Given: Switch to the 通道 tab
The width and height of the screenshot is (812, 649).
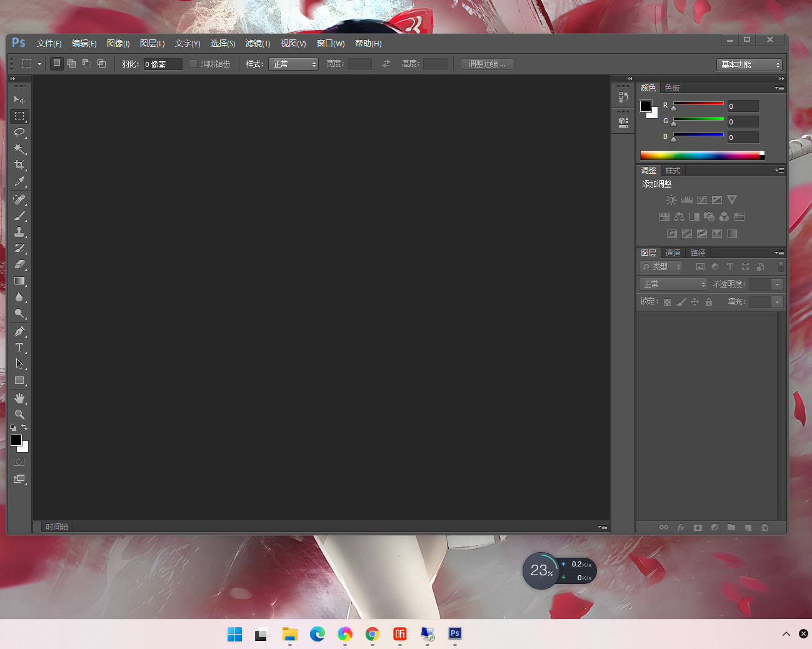Looking at the screenshot, I should (x=673, y=253).
